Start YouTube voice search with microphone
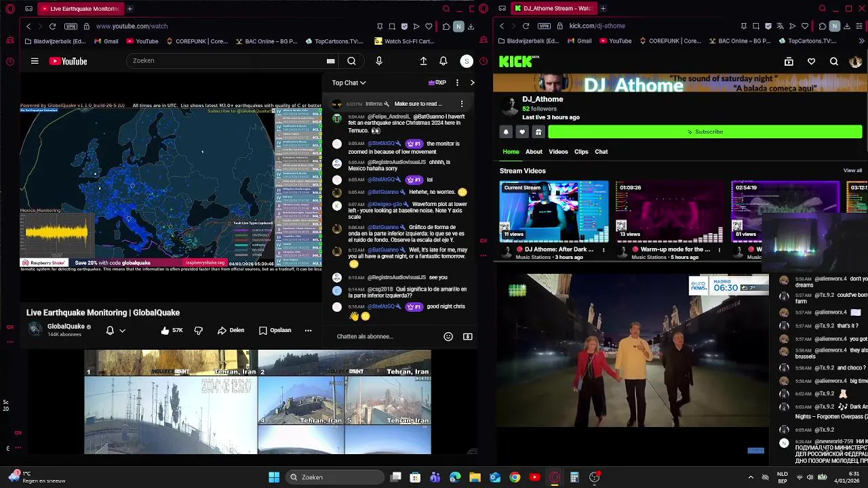Viewport: 868px width, 488px height. [x=379, y=61]
